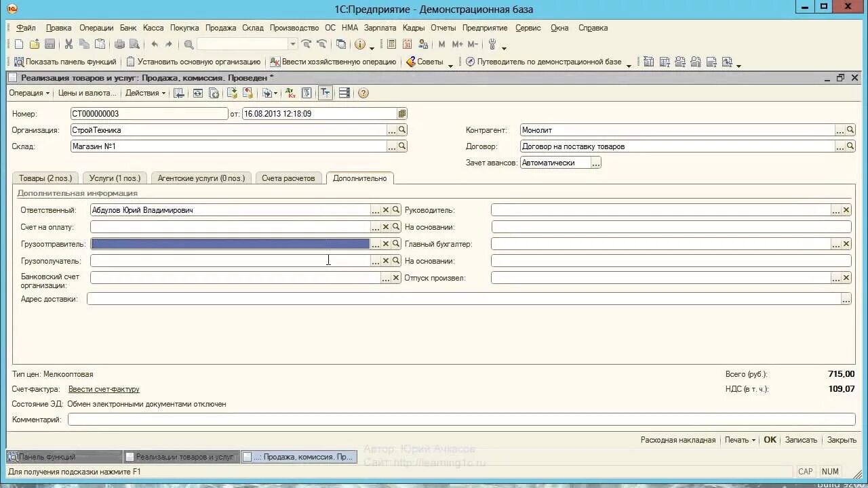Click the magnifier next to Склад field
This screenshot has height=488, width=868.
pyautogui.click(x=402, y=146)
